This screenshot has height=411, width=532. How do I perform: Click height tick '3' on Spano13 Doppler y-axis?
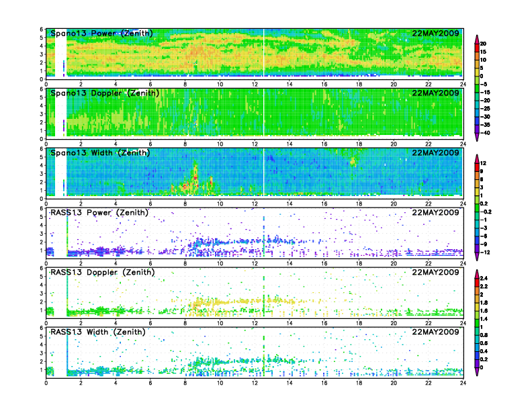pyautogui.click(x=42, y=114)
